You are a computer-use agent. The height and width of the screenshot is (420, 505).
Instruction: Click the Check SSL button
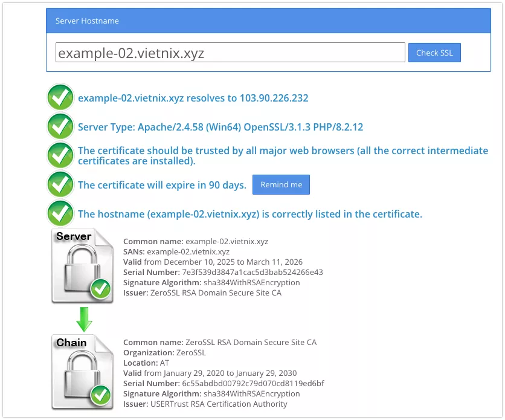(x=434, y=53)
